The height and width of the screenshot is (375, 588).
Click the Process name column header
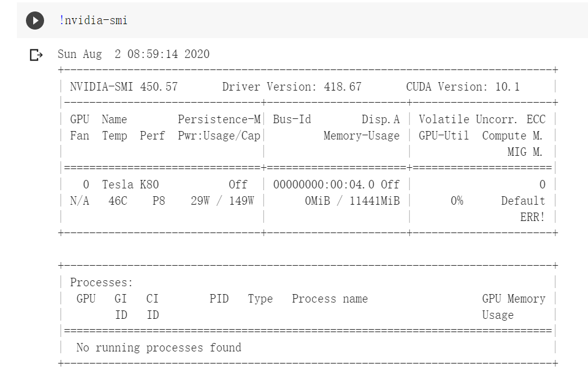[330, 299]
